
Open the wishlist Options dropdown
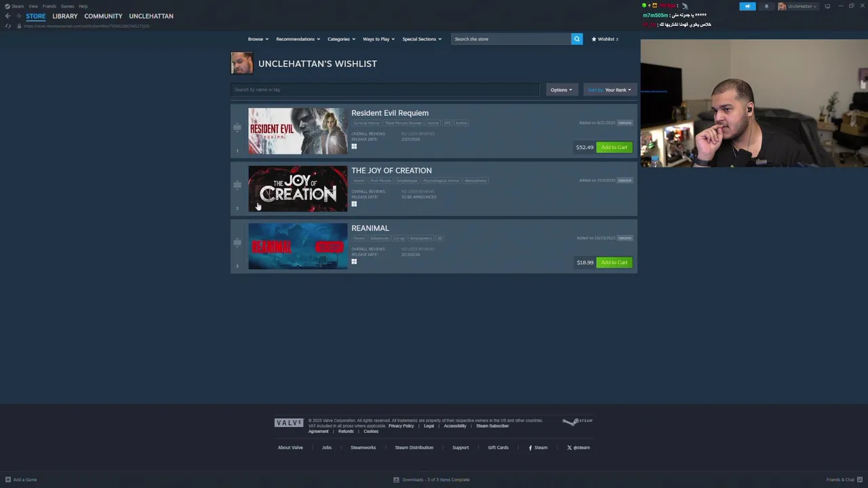click(561, 89)
